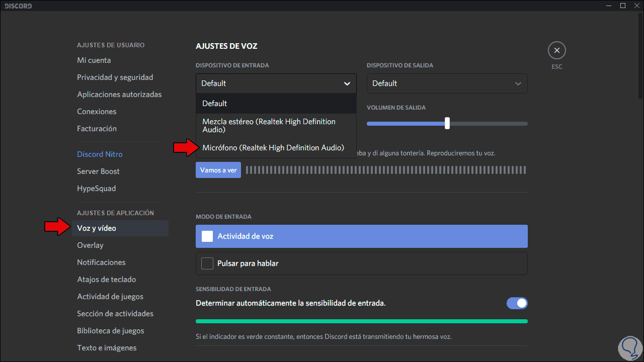Image resolution: width=644 pixels, height=362 pixels.
Task: Adjust the 'Volumen de salida' slider
Action: tap(447, 123)
